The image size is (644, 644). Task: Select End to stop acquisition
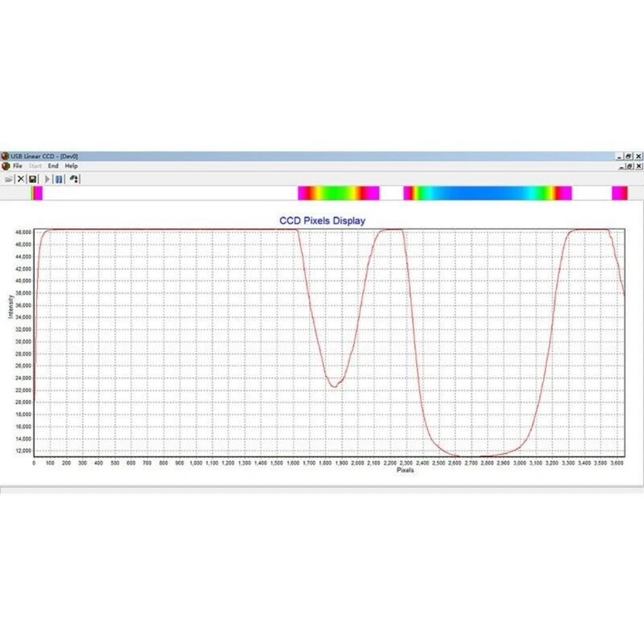(x=52, y=166)
